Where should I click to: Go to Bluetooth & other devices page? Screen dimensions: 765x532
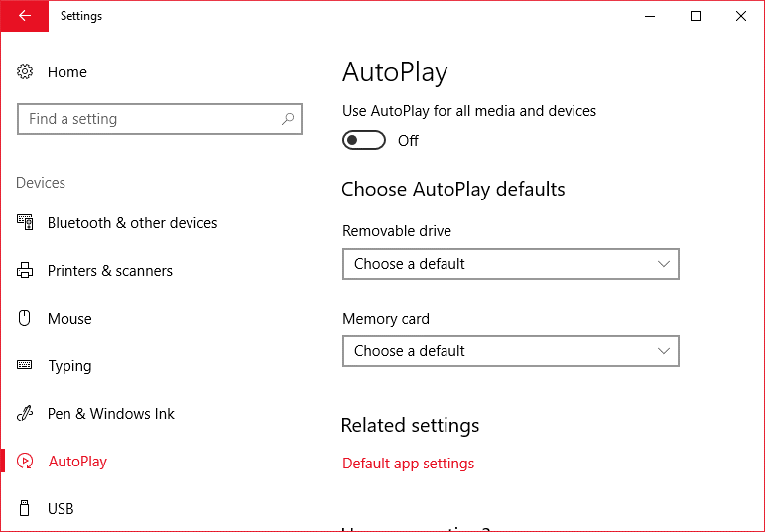[x=132, y=223]
